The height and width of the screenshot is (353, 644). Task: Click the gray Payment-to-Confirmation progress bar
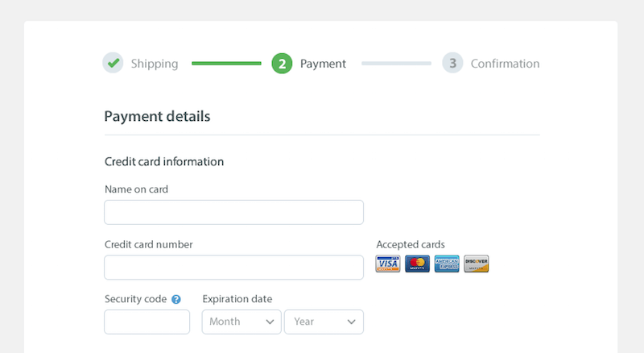coord(396,63)
